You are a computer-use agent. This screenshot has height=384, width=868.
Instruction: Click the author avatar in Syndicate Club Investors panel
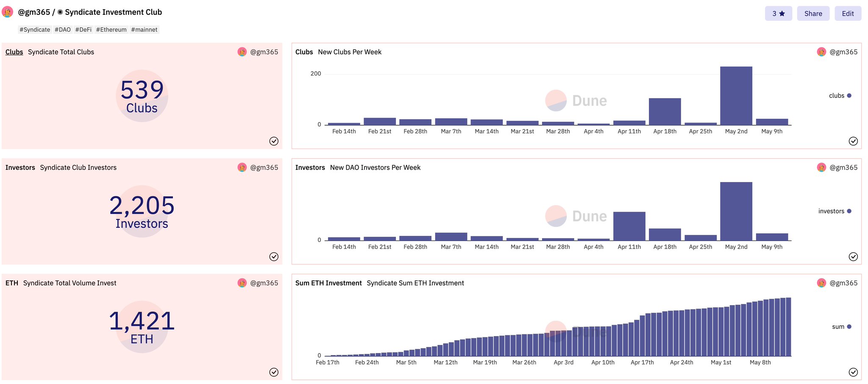tap(242, 167)
